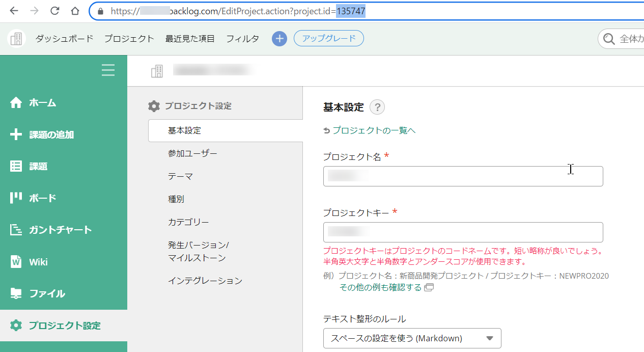This screenshot has width=644, height=352.
Task: Open ダッシュボード from the top navigation
Action: [x=65, y=39]
